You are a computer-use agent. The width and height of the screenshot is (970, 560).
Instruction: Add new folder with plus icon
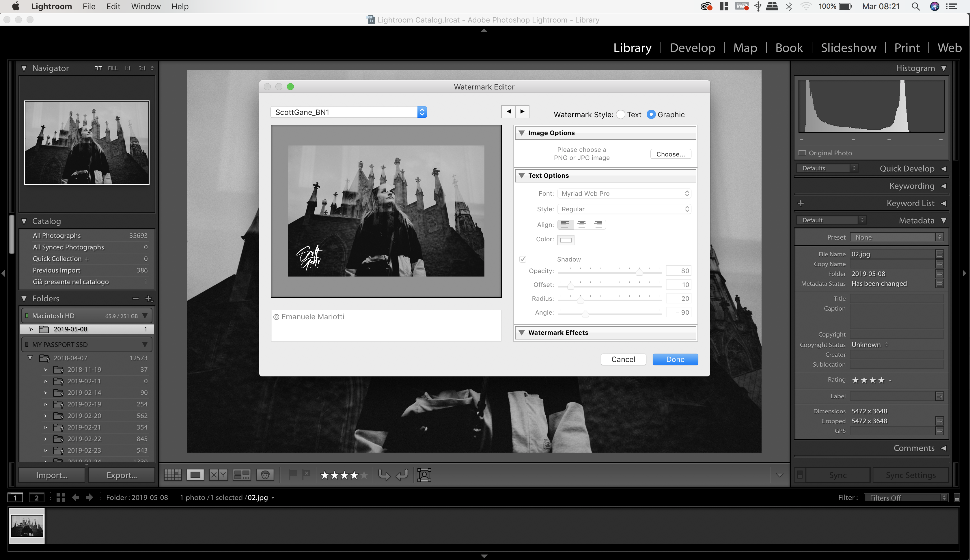(x=149, y=298)
